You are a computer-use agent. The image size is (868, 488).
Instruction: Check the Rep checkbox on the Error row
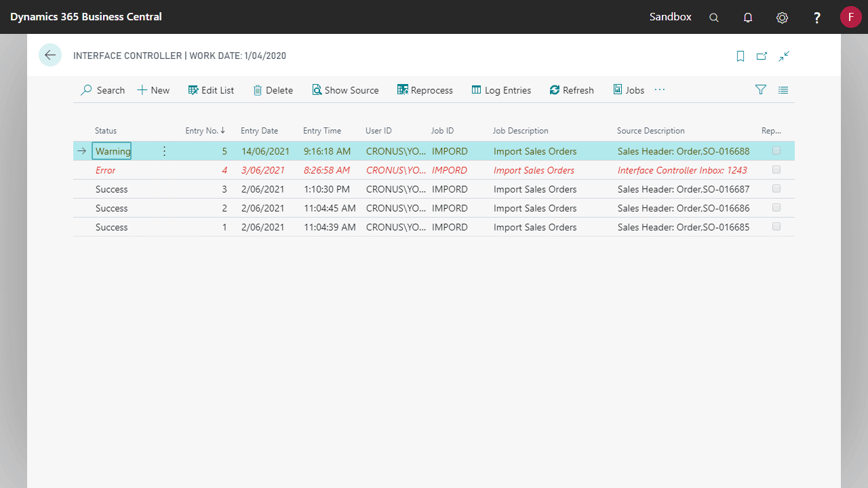pos(776,169)
